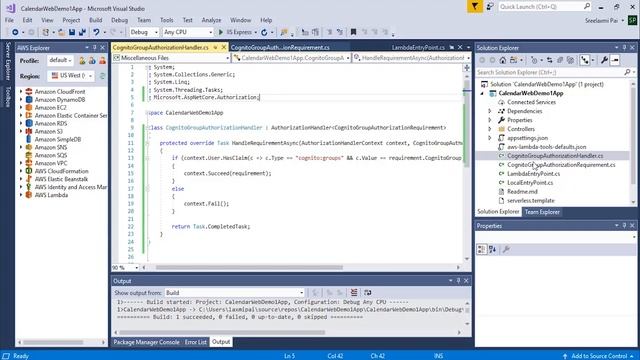640x360 pixels.
Task: Click the first AWS profile add-account icon
Action: click(82, 61)
